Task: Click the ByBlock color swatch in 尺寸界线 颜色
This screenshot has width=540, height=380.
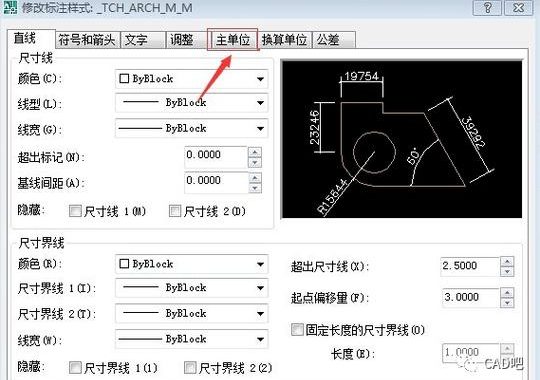Action: pyautogui.click(x=124, y=264)
